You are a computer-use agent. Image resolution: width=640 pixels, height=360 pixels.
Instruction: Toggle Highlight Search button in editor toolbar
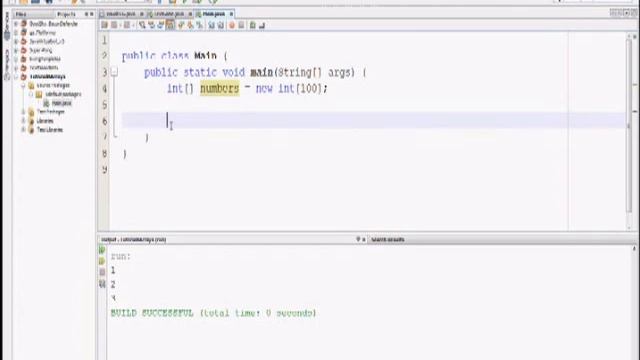(170, 25)
